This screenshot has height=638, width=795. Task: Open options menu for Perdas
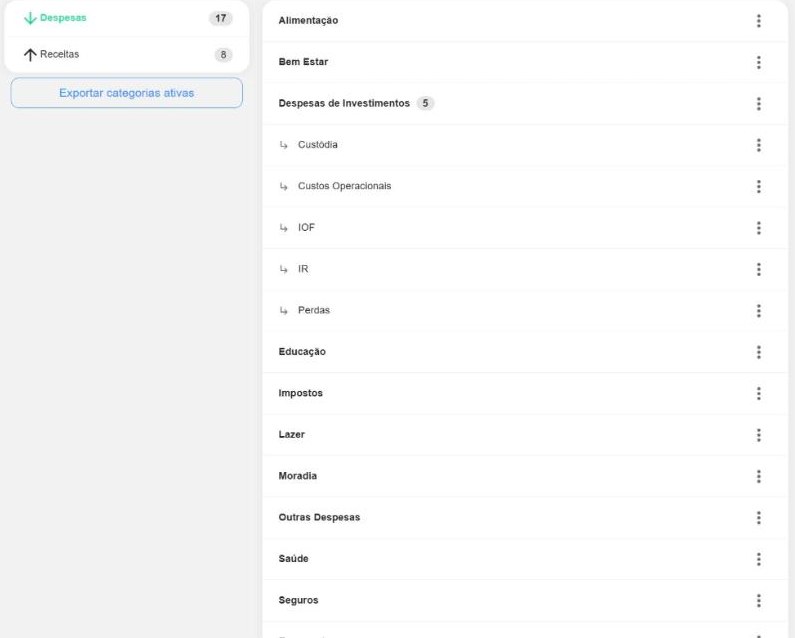pos(758,311)
